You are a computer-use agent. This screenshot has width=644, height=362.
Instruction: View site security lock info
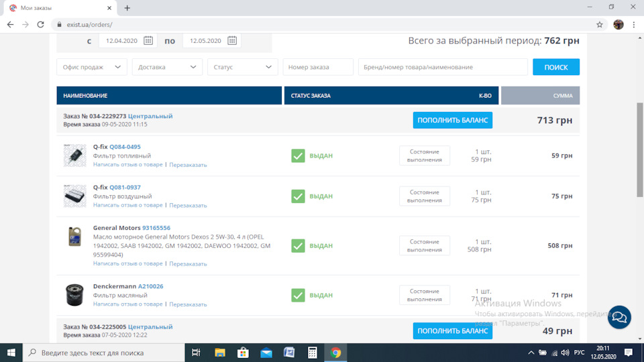(x=59, y=25)
